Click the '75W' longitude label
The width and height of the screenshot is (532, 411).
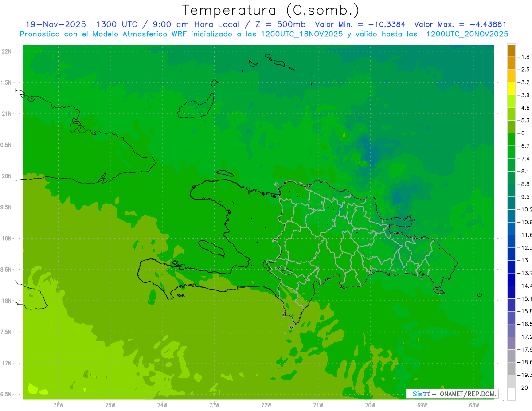pos(110,405)
